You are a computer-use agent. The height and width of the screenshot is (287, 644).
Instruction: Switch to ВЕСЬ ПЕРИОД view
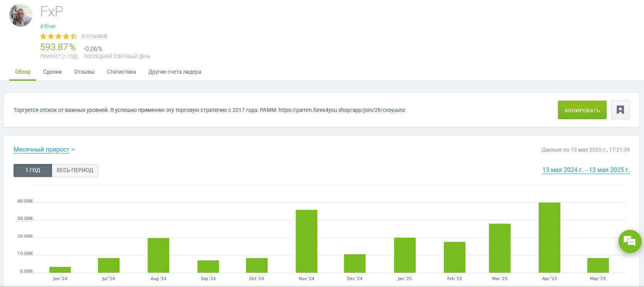pyautogui.click(x=75, y=170)
